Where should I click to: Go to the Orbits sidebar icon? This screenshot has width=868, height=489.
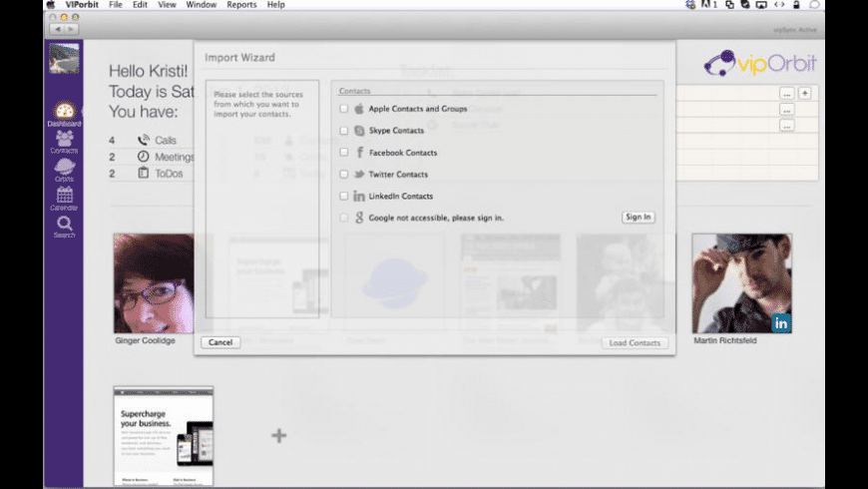click(x=64, y=169)
